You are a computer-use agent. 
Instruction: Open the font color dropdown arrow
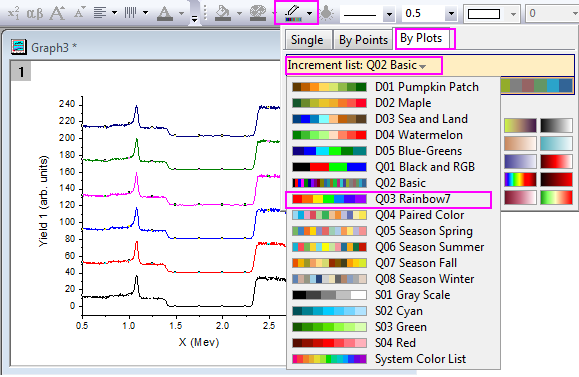point(181,14)
